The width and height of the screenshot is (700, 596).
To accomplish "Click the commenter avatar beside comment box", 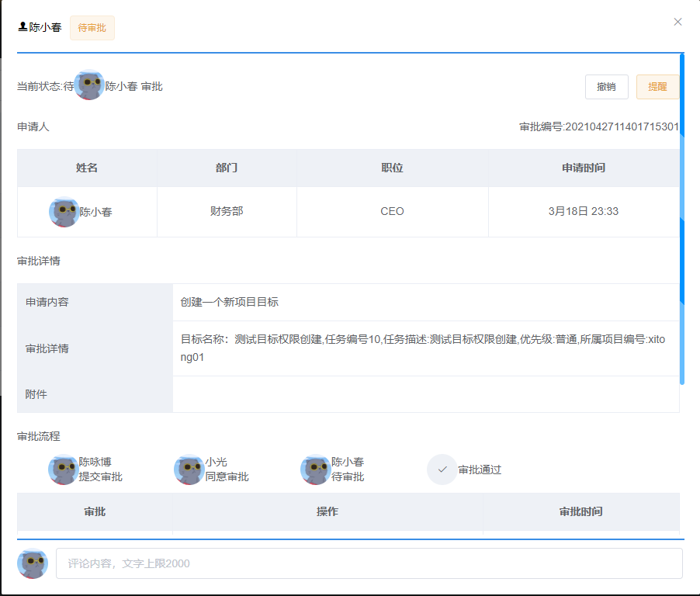I will 33,563.
